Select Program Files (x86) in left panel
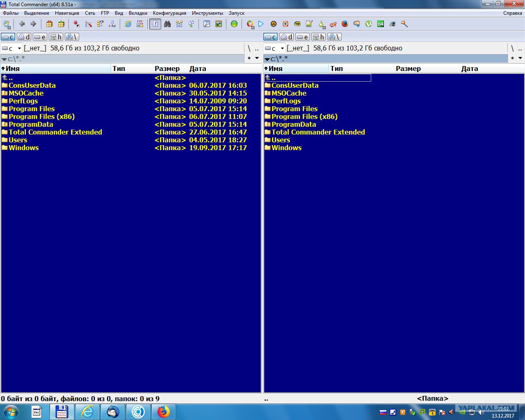 pos(41,116)
